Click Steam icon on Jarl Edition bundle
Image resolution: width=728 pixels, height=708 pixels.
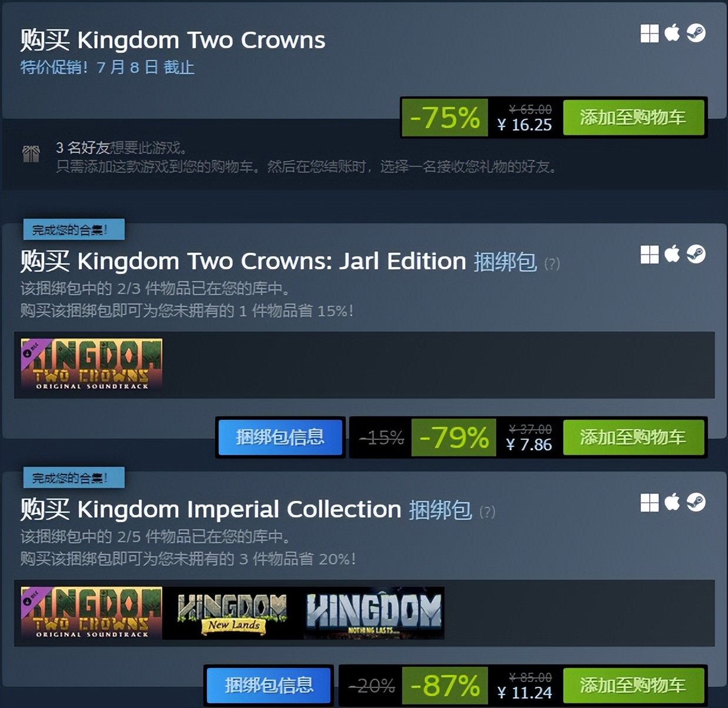click(x=696, y=254)
